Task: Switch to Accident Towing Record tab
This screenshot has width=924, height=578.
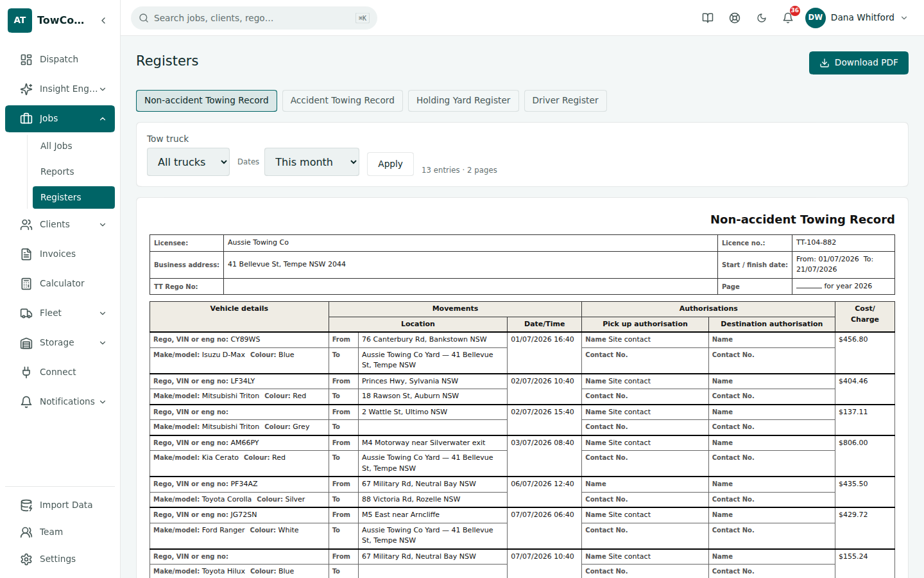Action: tap(343, 101)
